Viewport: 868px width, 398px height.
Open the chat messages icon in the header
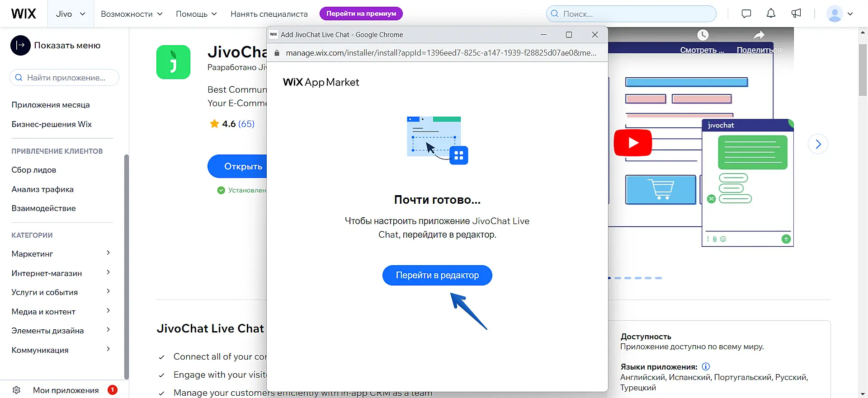pos(746,14)
